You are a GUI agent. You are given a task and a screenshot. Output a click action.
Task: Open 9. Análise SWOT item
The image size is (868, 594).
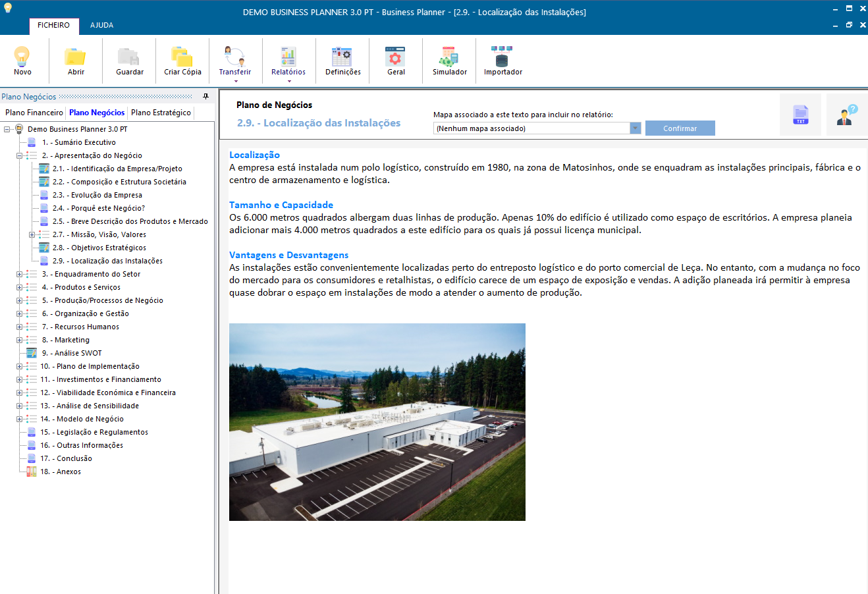(x=72, y=353)
